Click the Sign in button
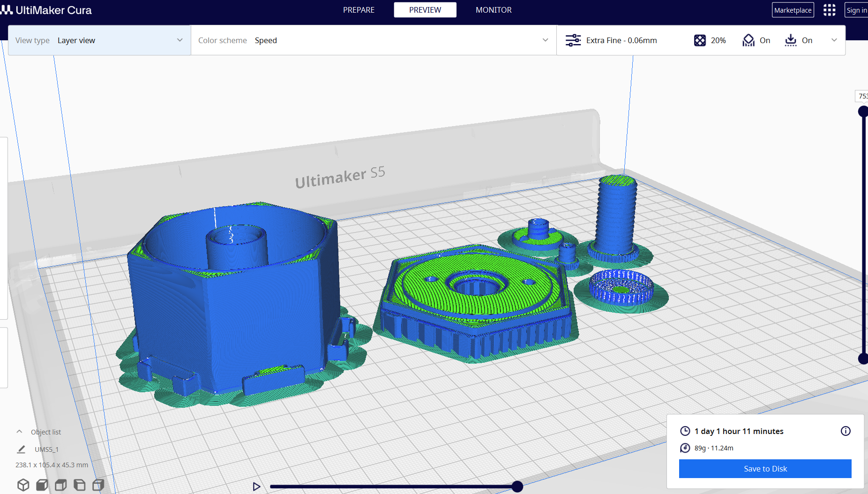Screen dimensions: 868x494 point(856,10)
